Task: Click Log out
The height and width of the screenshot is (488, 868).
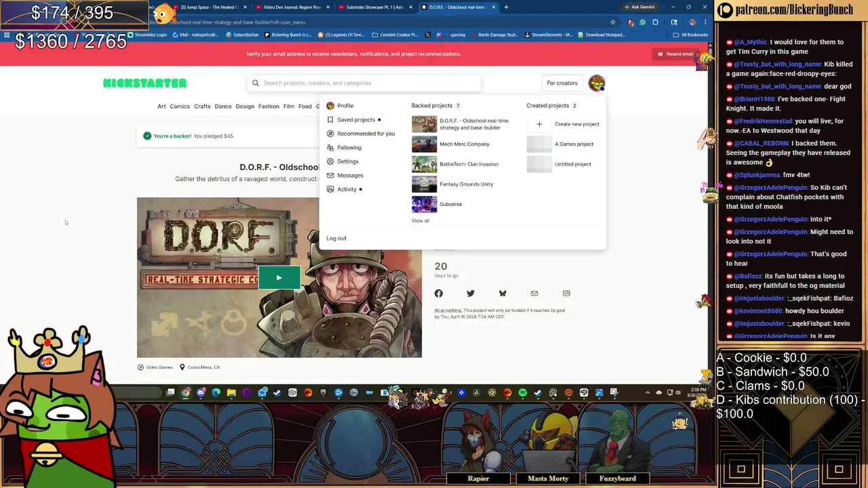Action: [x=336, y=239]
